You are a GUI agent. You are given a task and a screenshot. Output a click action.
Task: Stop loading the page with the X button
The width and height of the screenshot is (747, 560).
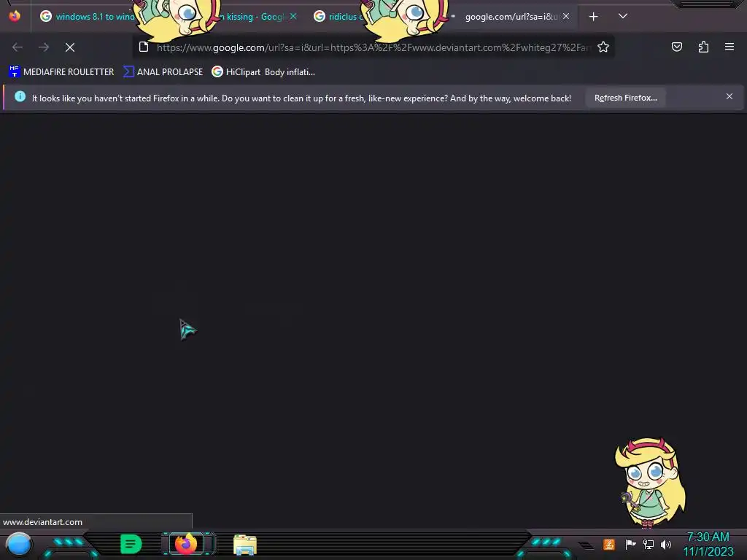pos(70,47)
